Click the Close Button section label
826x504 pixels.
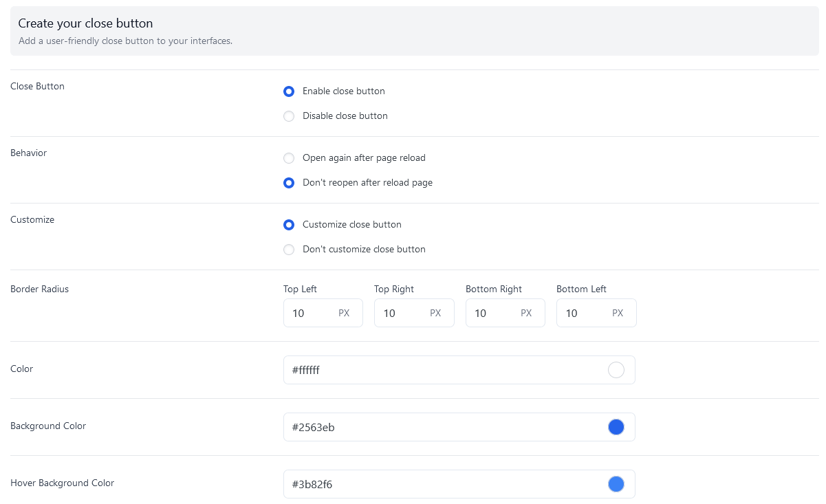click(x=38, y=87)
